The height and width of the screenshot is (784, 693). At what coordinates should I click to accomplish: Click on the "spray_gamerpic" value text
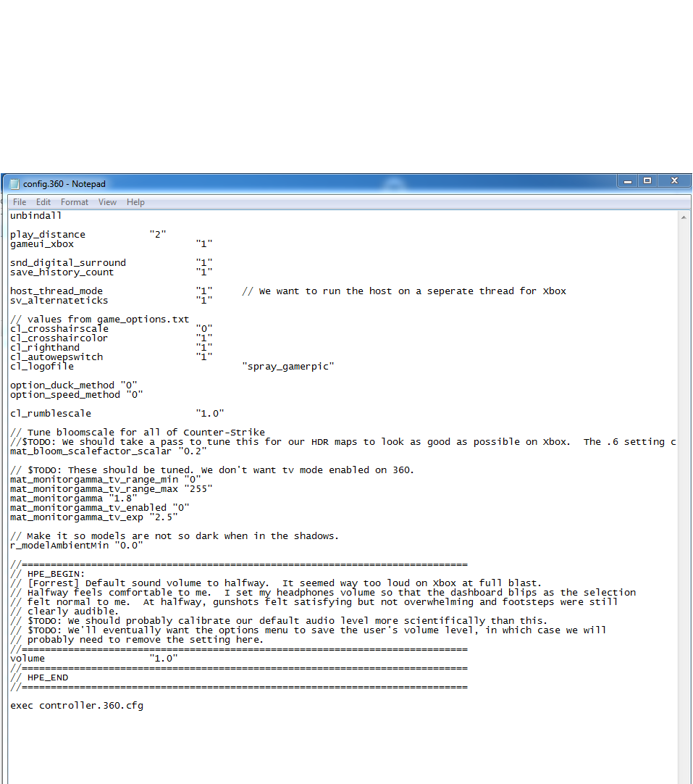click(x=287, y=367)
